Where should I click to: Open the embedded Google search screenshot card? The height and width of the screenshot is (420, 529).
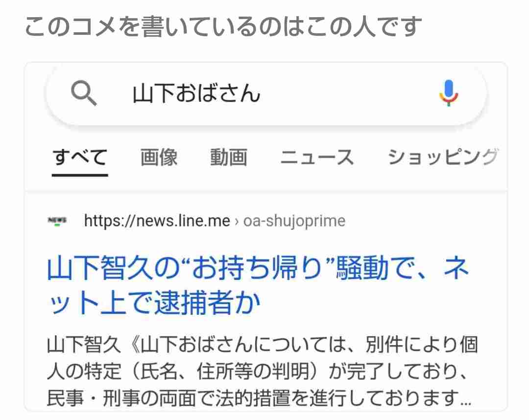click(x=265, y=236)
